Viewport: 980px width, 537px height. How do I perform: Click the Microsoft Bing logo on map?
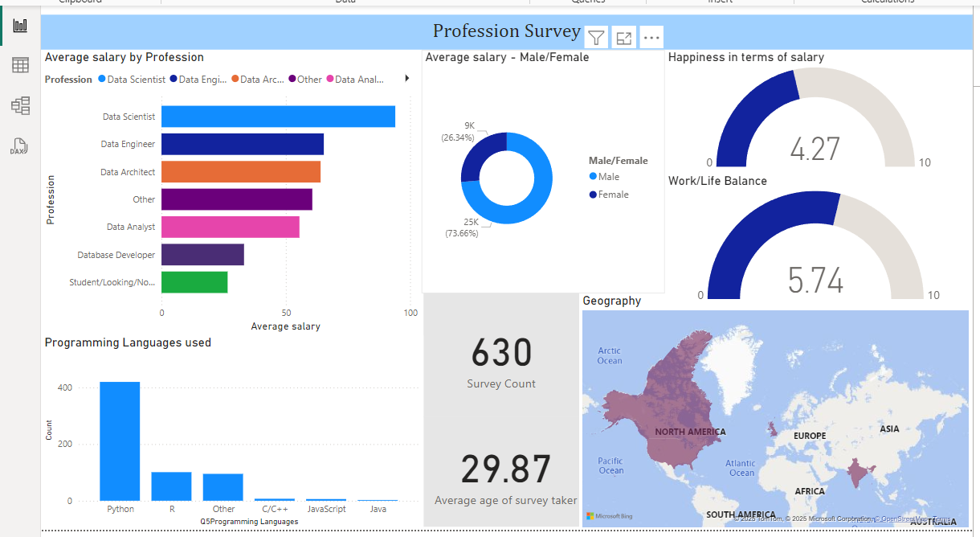tap(612, 515)
